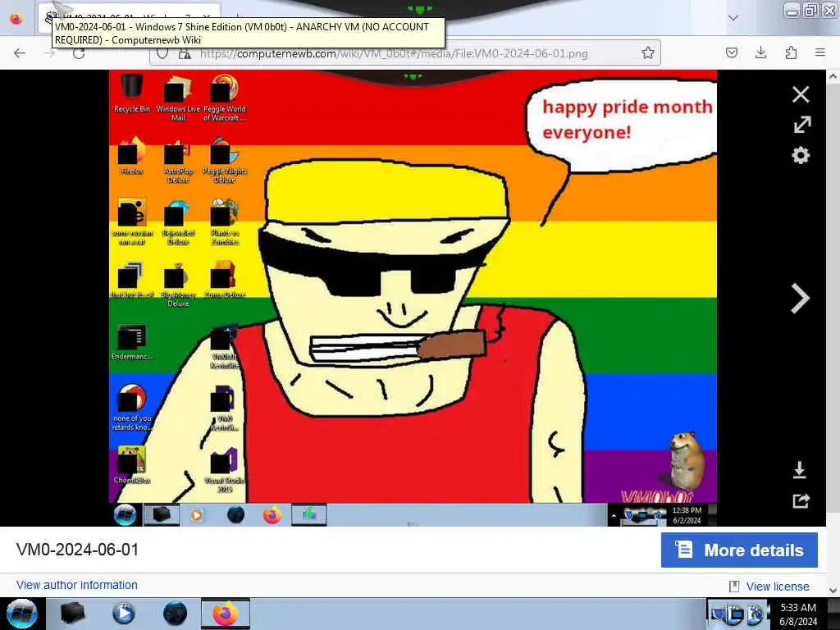Click the Firefox View pinned icon

[x=16, y=18]
